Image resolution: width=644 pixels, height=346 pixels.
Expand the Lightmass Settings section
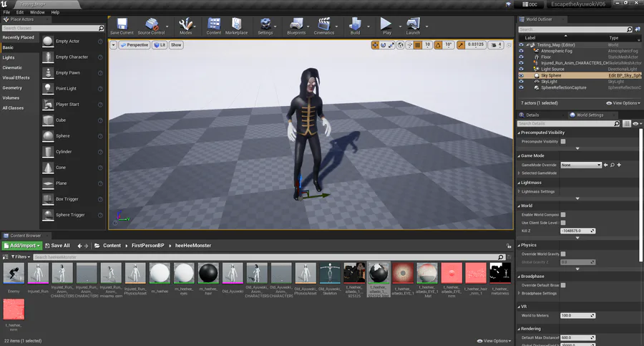520,191
